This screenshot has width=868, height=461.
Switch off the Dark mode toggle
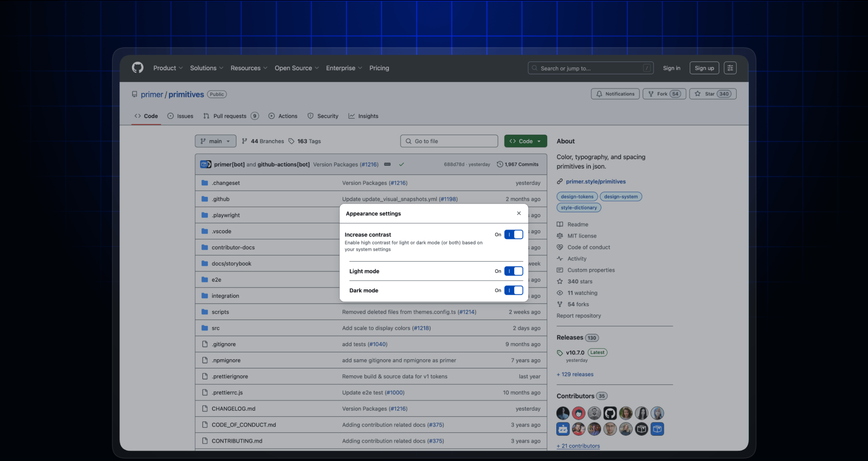pos(513,290)
